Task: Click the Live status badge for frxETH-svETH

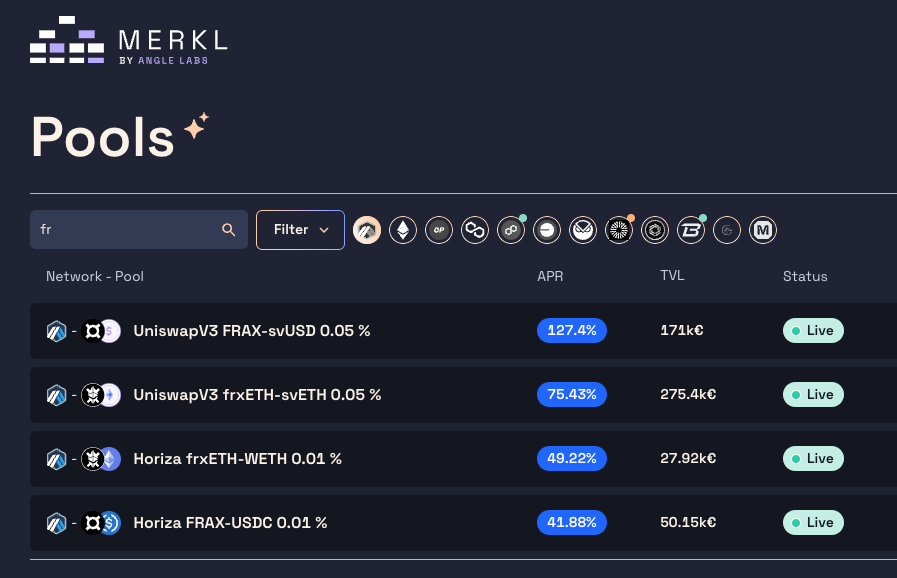Action: point(813,395)
